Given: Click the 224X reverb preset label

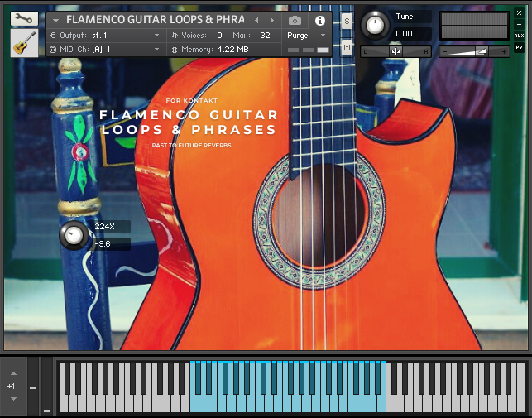Looking at the screenshot, I should tap(110, 227).
